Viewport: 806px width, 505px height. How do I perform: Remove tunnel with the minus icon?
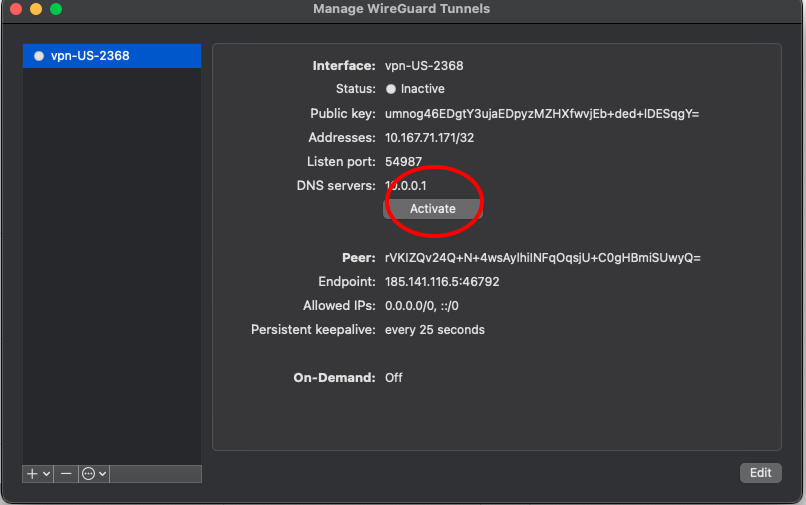tap(66, 474)
